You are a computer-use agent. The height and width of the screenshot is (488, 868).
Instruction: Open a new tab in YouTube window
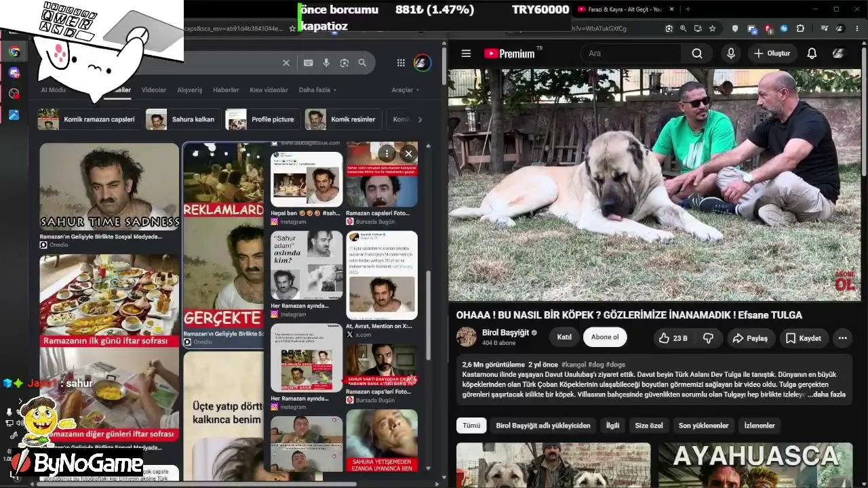(x=688, y=9)
